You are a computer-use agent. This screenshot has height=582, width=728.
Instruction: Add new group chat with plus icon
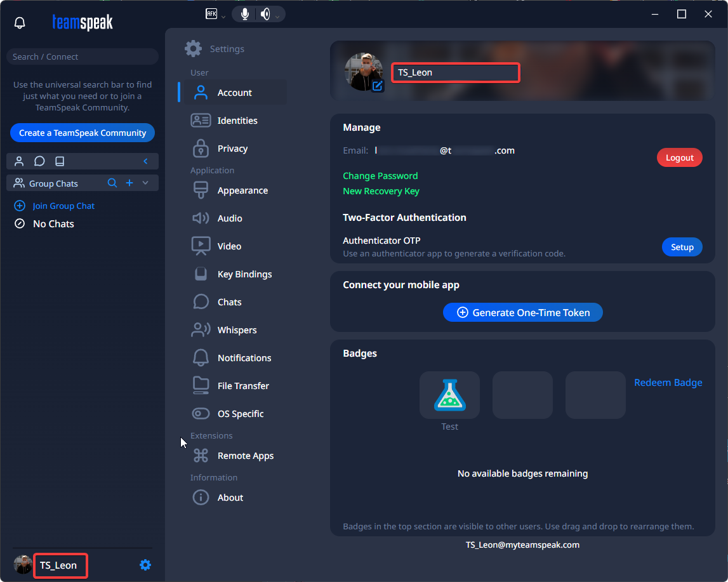click(129, 183)
